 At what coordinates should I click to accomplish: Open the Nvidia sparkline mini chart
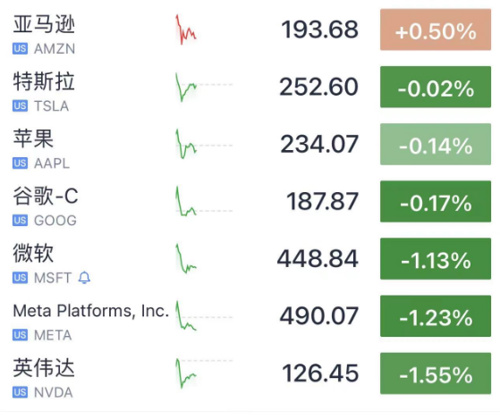tap(204, 373)
